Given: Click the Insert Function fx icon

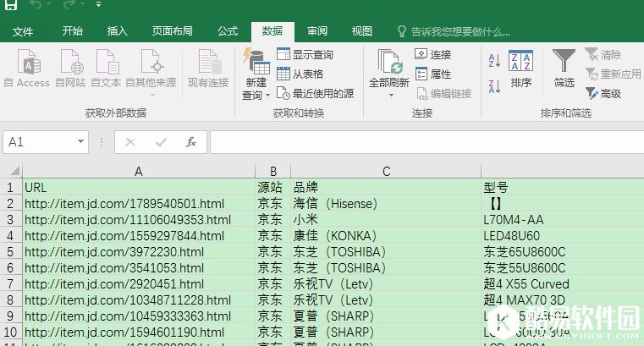Looking at the screenshot, I should (191, 142).
